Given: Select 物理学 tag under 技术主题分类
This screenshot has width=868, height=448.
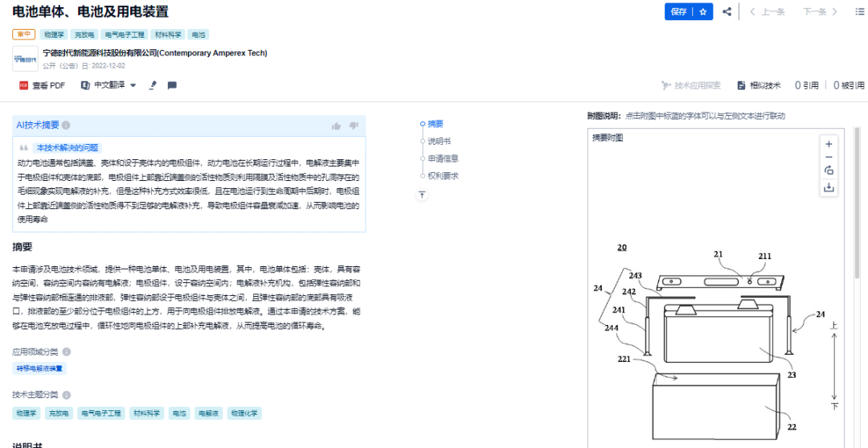Looking at the screenshot, I should click(26, 413).
